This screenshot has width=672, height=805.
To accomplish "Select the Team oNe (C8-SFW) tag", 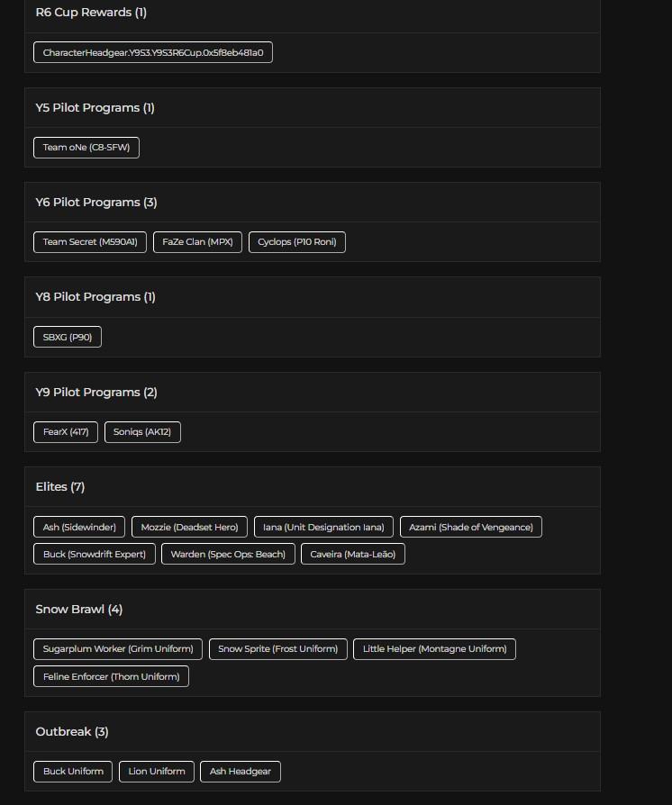I will 86,148.
